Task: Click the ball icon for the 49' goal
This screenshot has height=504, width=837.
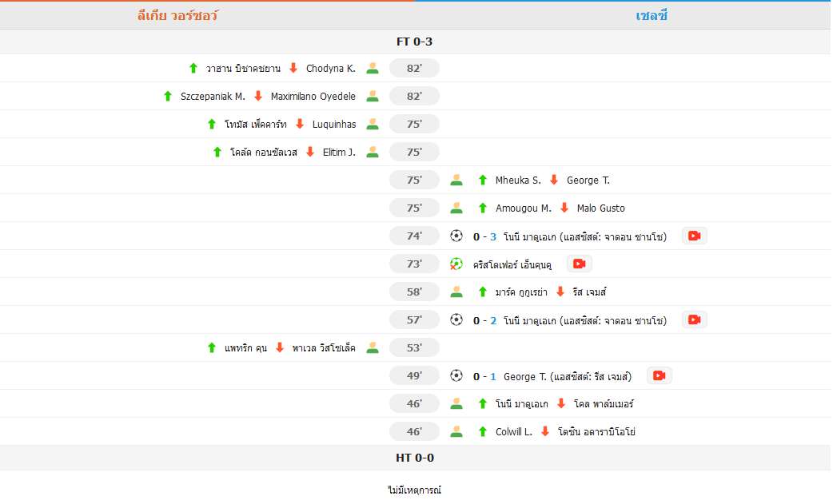Action: pos(456,375)
